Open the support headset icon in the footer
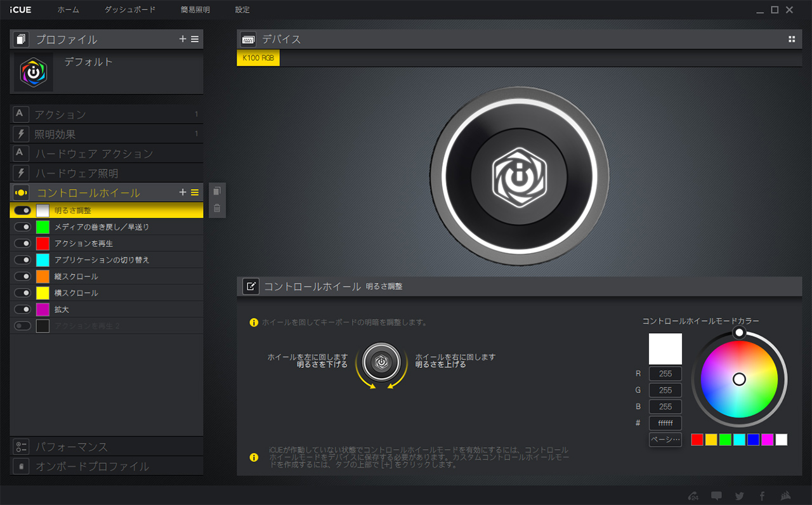 point(694,496)
